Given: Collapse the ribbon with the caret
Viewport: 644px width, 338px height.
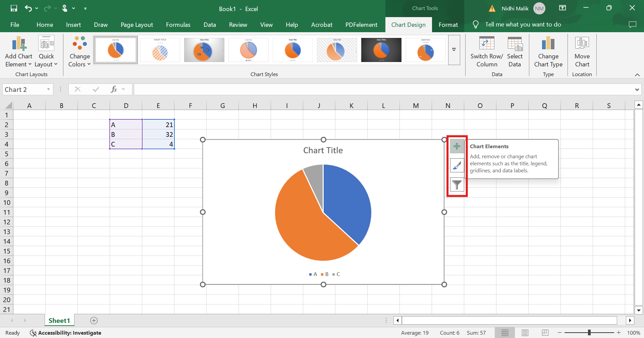Looking at the screenshot, I should click(x=637, y=74).
